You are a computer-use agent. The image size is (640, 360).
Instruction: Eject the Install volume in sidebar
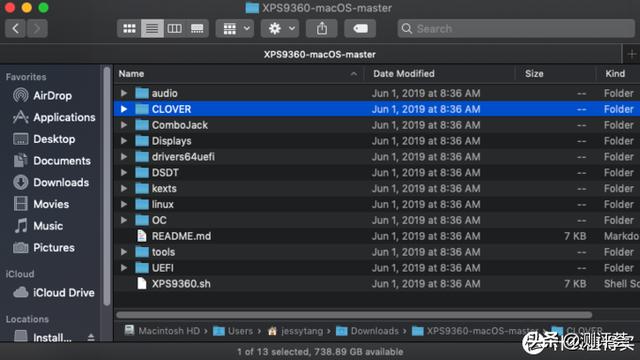click(91, 337)
